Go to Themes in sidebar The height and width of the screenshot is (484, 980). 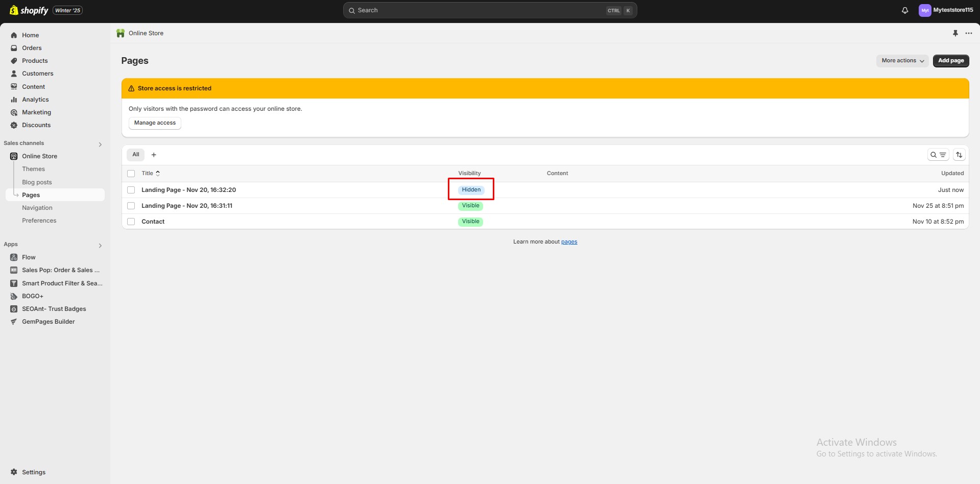33,169
